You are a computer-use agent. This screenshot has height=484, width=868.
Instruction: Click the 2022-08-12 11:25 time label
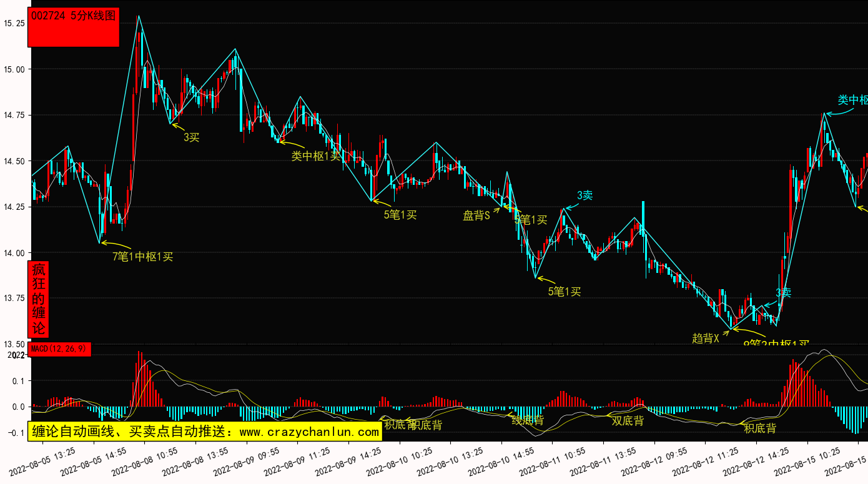click(x=705, y=461)
